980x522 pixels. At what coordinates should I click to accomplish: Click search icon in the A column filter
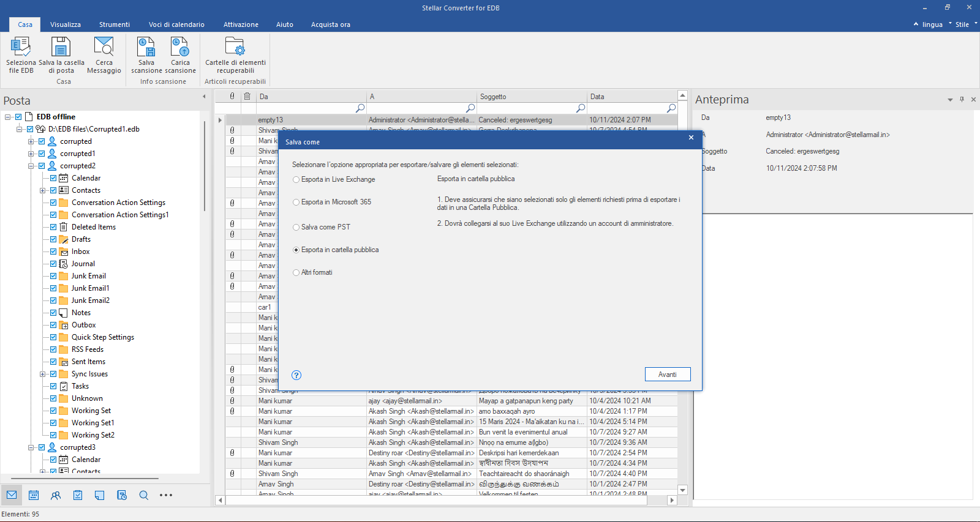(x=470, y=108)
